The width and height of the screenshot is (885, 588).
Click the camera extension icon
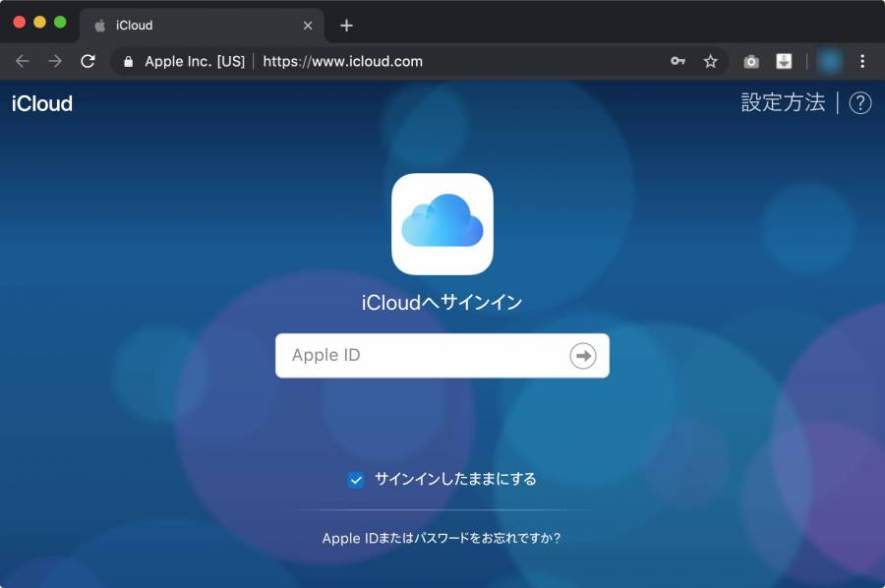(x=750, y=62)
